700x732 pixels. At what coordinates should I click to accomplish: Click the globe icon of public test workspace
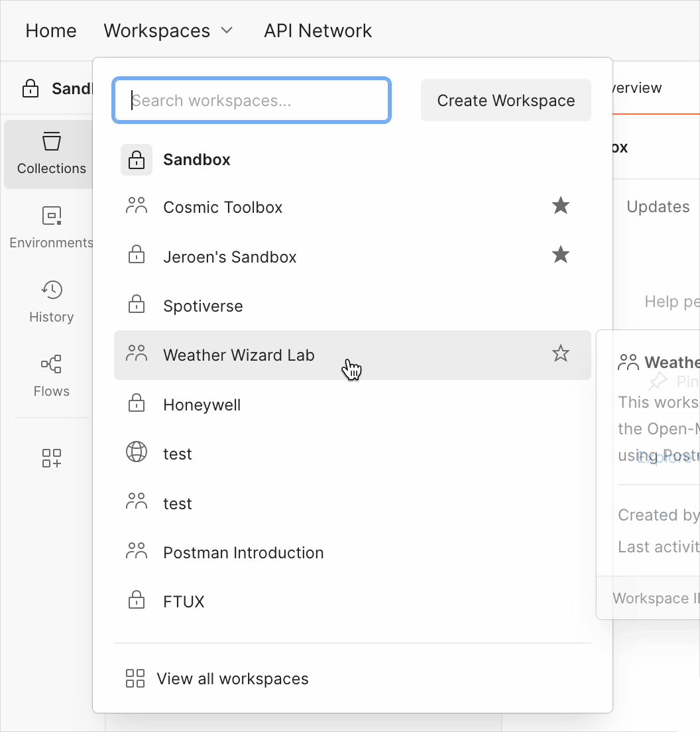point(137,452)
